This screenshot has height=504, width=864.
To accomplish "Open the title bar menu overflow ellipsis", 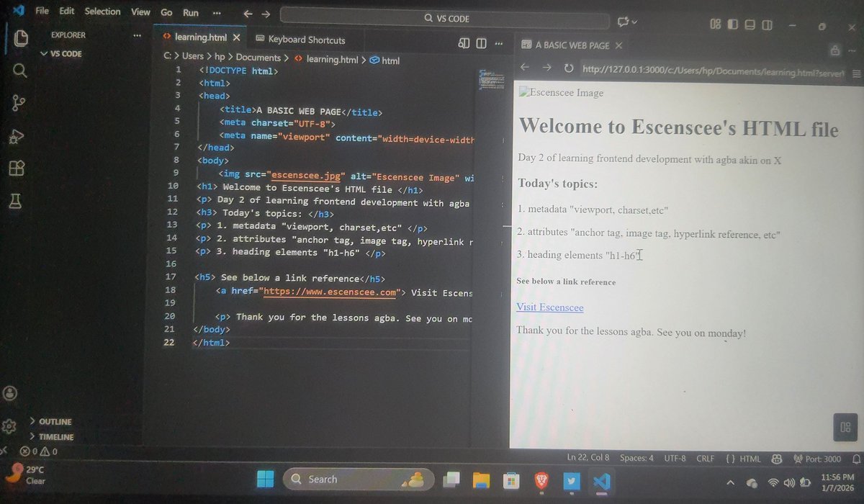I will pyautogui.click(x=217, y=14).
